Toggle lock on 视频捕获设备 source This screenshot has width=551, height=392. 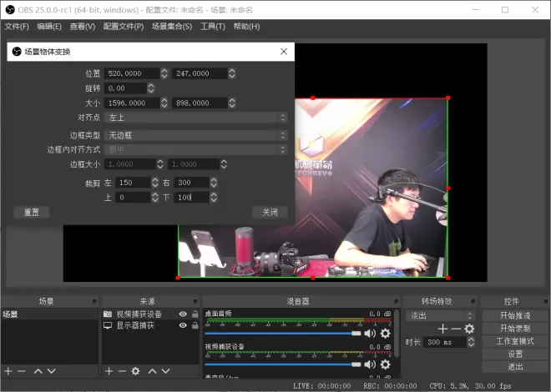195,314
